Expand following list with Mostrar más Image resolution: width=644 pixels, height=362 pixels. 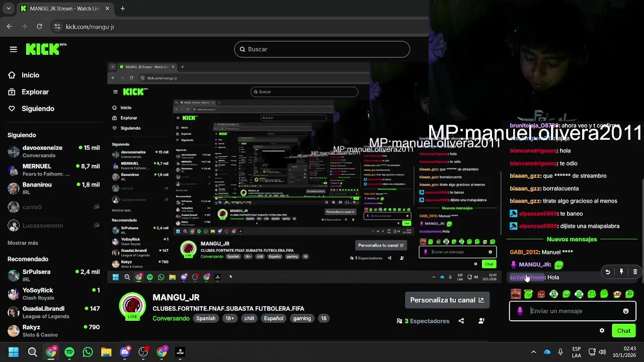[23, 243]
